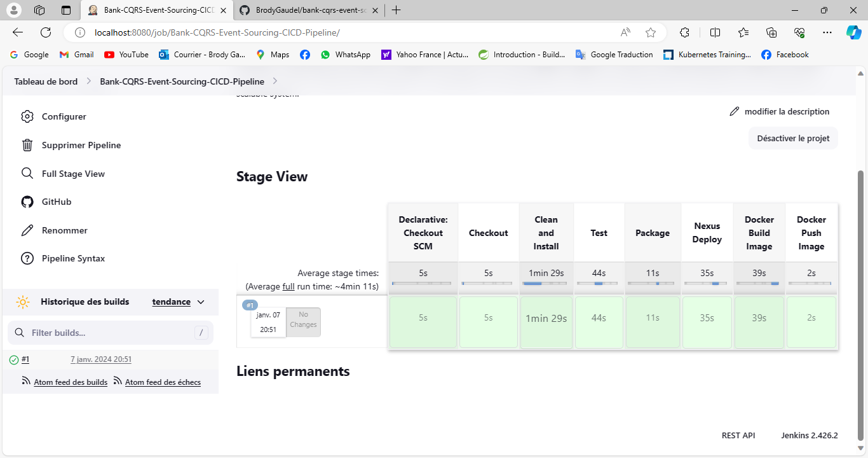Open the Gmail bookmark
This screenshot has height=458, width=868.
pyautogui.click(x=76, y=55)
